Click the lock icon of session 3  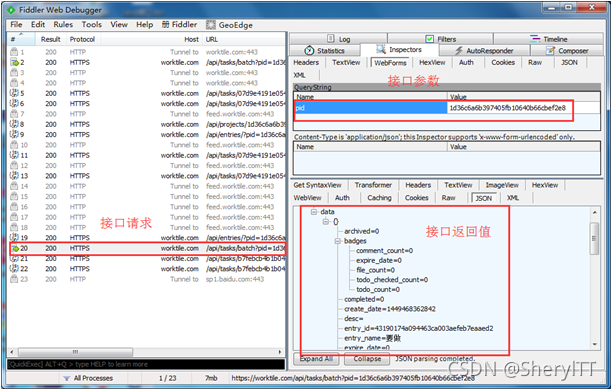[14, 72]
